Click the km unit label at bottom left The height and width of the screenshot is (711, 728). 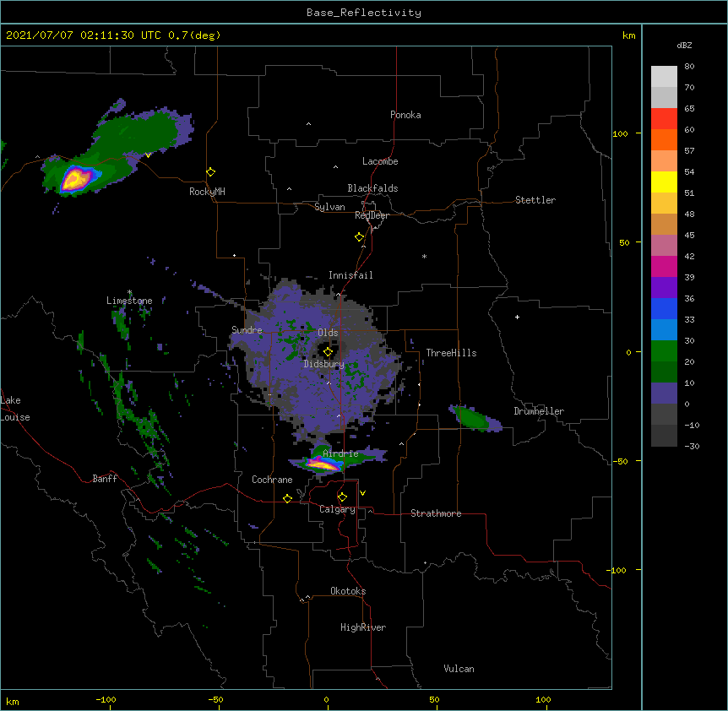(13, 701)
